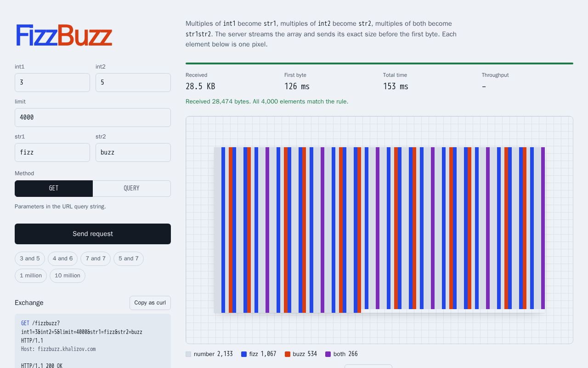Click the Exchange section heading

(x=29, y=303)
